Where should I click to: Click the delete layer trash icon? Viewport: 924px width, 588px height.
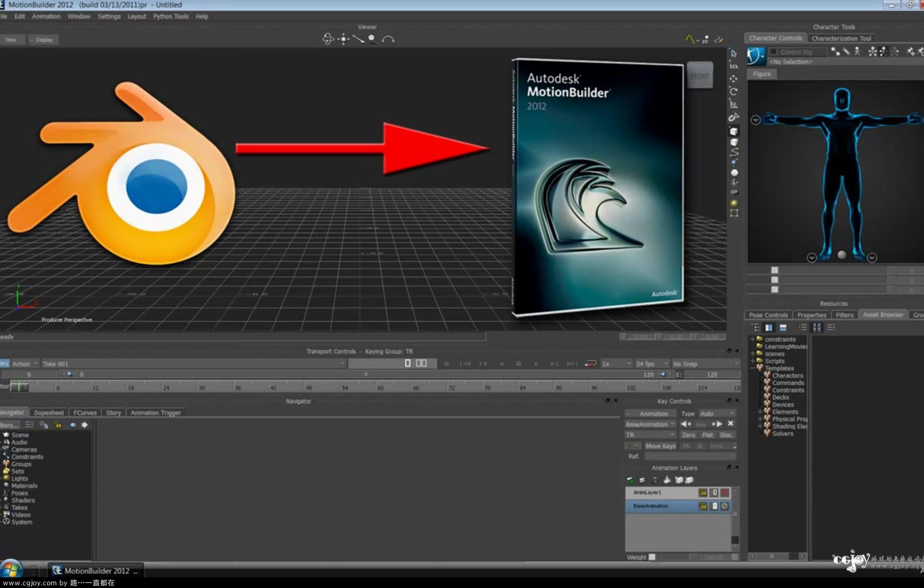point(654,480)
